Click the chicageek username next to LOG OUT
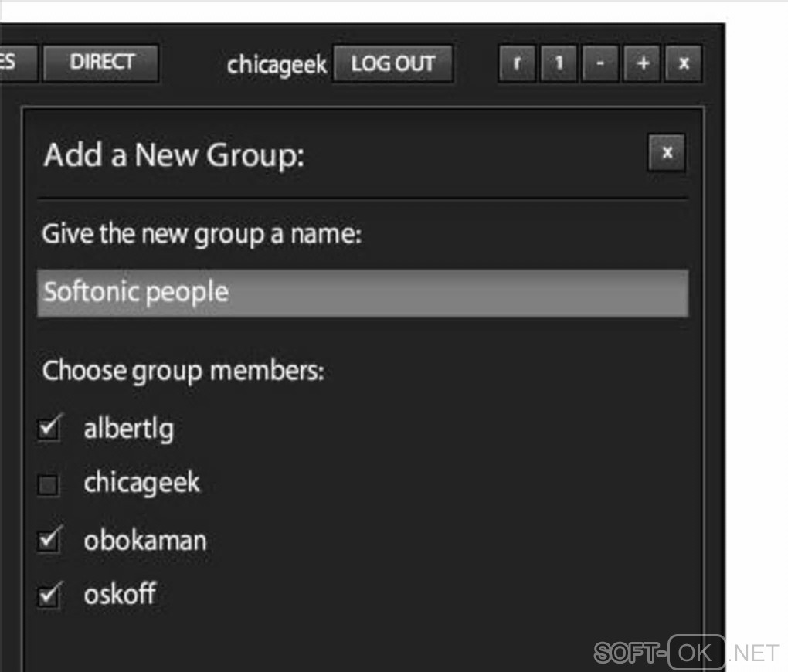 pyautogui.click(x=277, y=65)
